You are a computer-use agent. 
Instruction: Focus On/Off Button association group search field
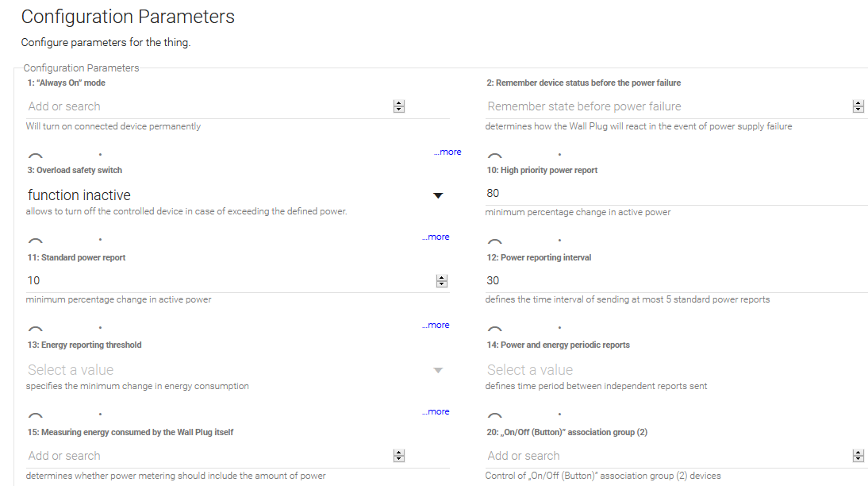click(x=666, y=456)
